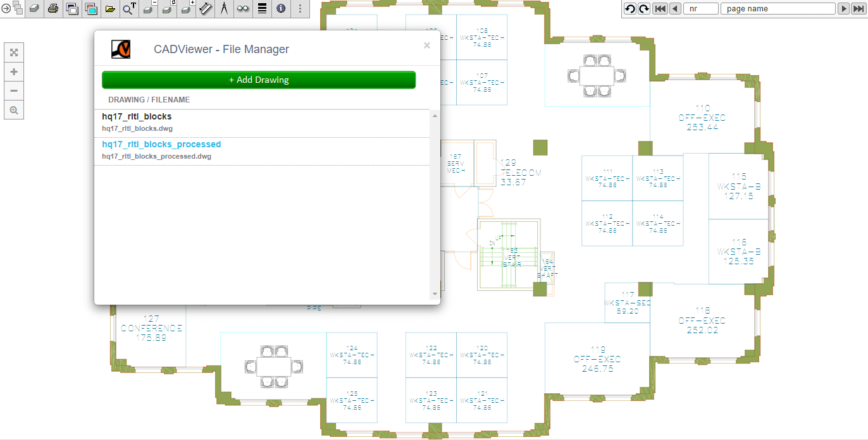Open the horizontal lines layers menu
This screenshot has width=868, height=440.
[x=262, y=9]
